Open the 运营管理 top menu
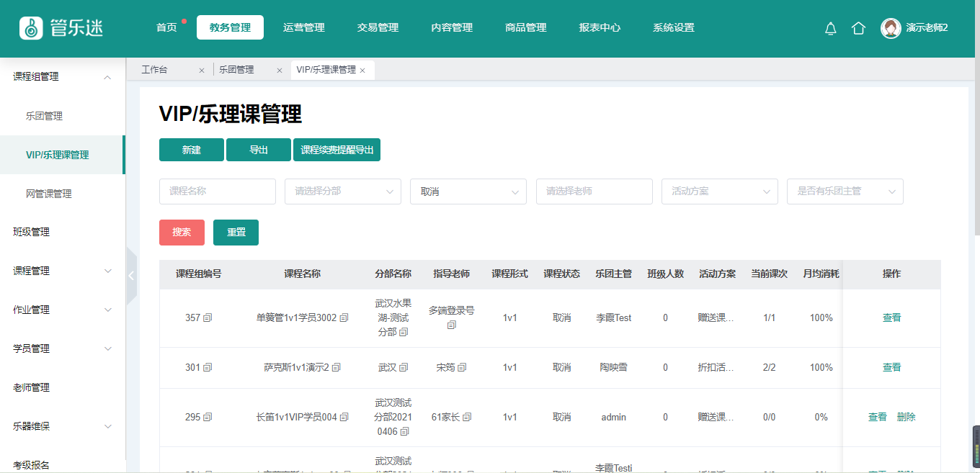 303,27
